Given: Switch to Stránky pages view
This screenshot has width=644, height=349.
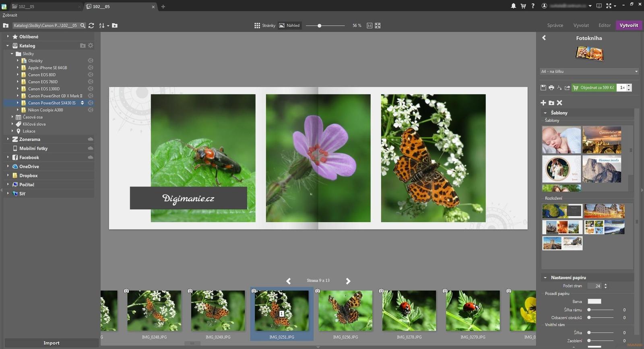Looking at the screenshot, I should (265, 25).
